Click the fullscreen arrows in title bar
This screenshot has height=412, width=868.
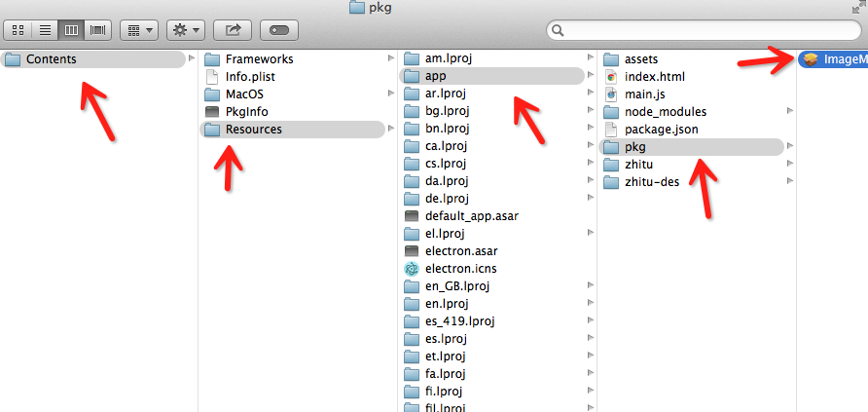pos(858,7)
